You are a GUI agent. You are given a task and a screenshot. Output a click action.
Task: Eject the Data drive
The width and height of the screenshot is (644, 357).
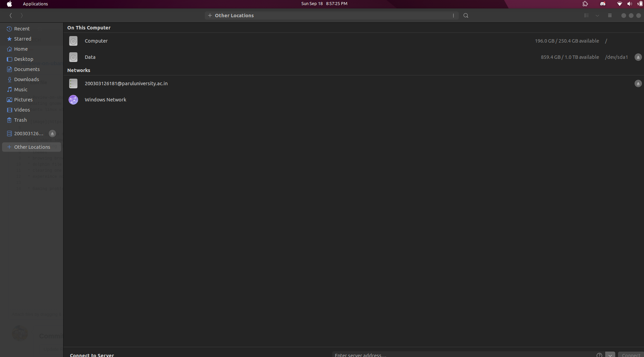(638, 57)
